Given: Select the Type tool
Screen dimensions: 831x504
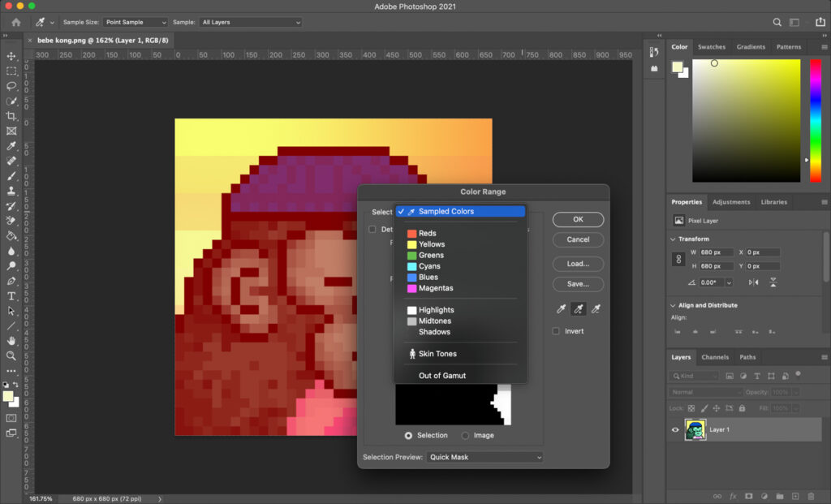Looking at the screenshot, I should (x=11, y=296).
